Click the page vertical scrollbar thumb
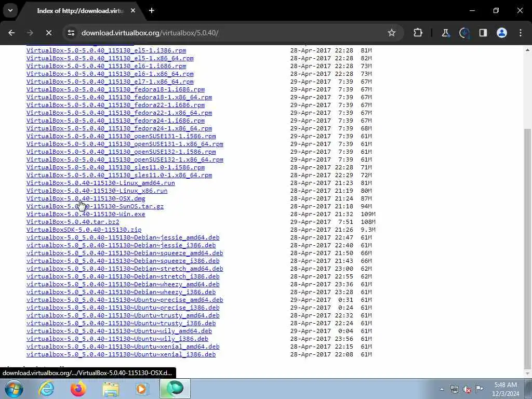The height and width of the screenshot is (399, 532). (x=527, y=248)
